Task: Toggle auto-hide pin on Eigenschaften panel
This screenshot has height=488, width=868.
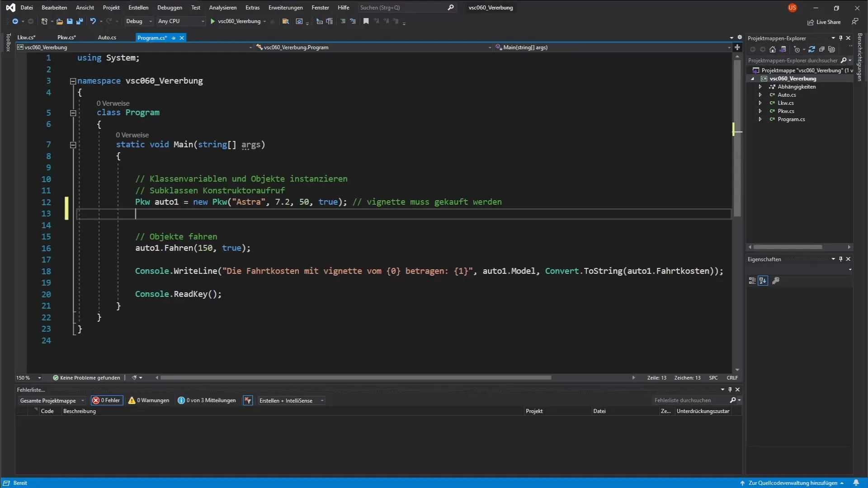Action: 841,259
